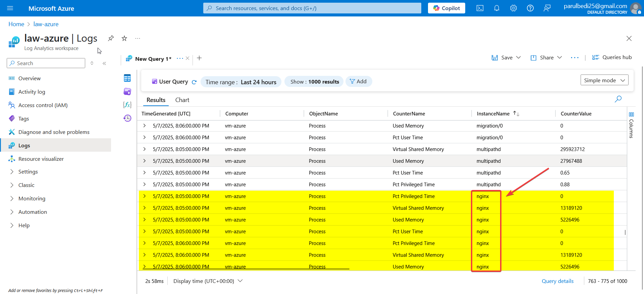Expand the Settings menu group
The image size is (644, 294).
click(x=28, y=171)
